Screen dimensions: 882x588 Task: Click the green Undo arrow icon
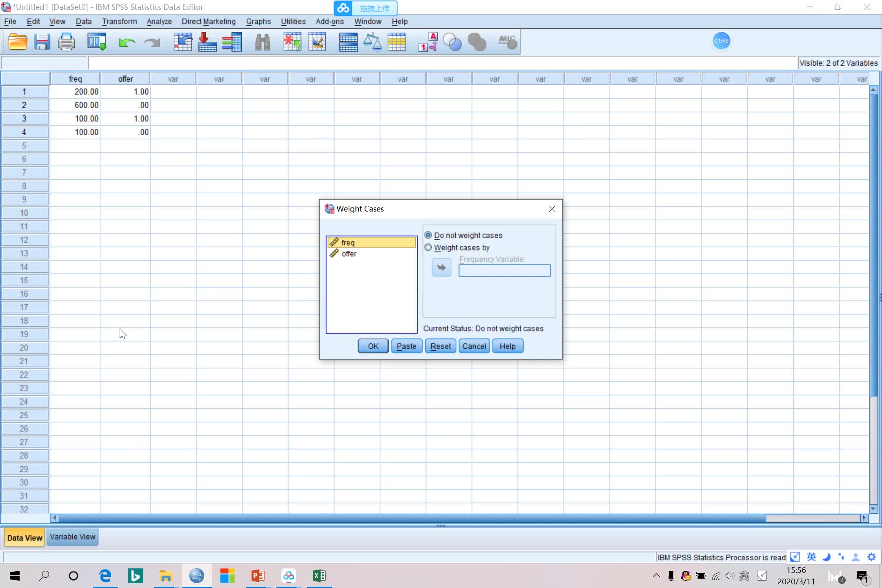click(x=127, y=42)
